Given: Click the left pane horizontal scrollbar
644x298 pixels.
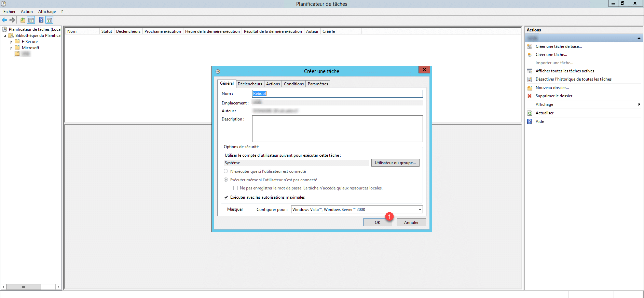Looking at the screenshot, I should [x=31, y=287].
